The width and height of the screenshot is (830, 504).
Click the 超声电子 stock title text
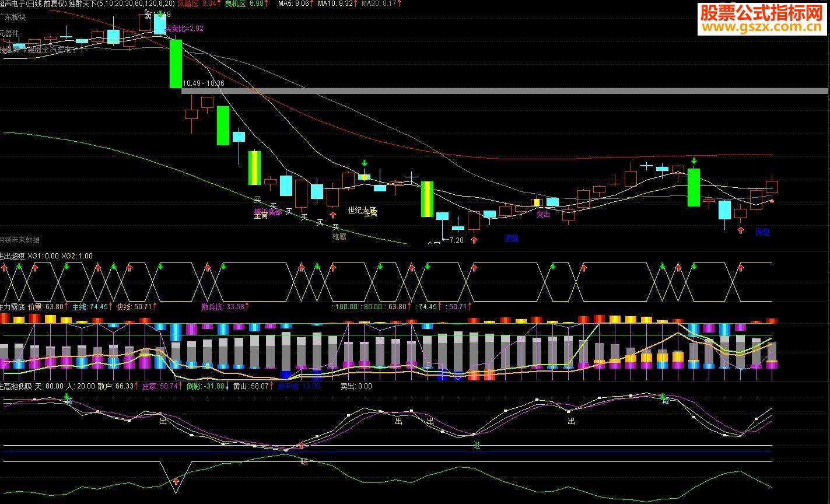(x=12, y=3)
